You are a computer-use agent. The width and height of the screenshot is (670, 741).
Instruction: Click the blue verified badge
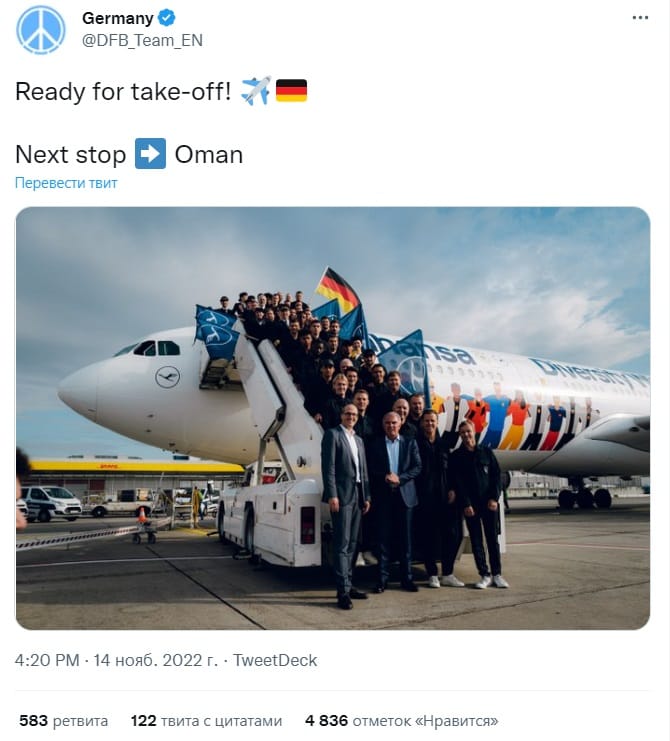coord(166,18)
